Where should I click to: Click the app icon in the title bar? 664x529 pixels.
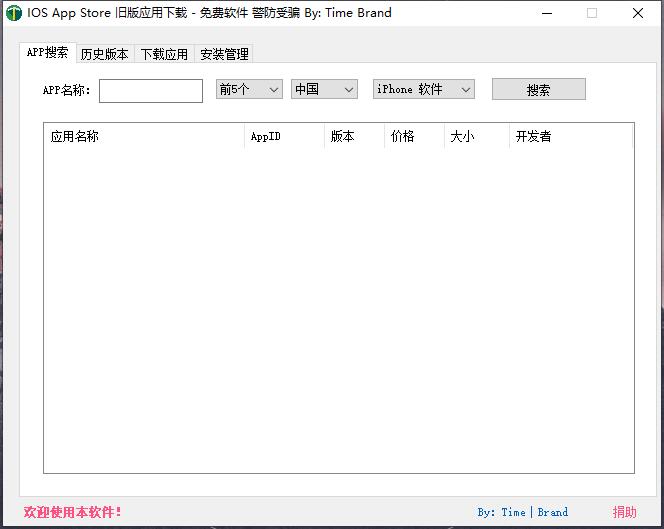point(13,13)
